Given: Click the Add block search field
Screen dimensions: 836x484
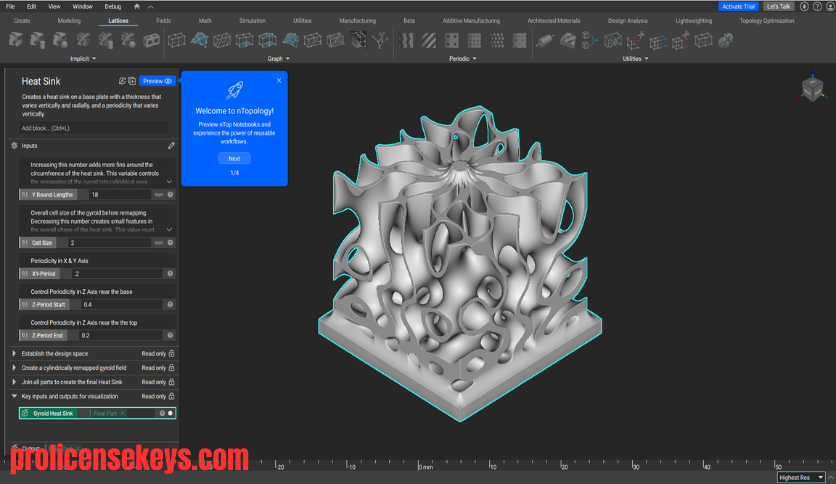Looking at the screenshot, I should click(x=94, y=128).
